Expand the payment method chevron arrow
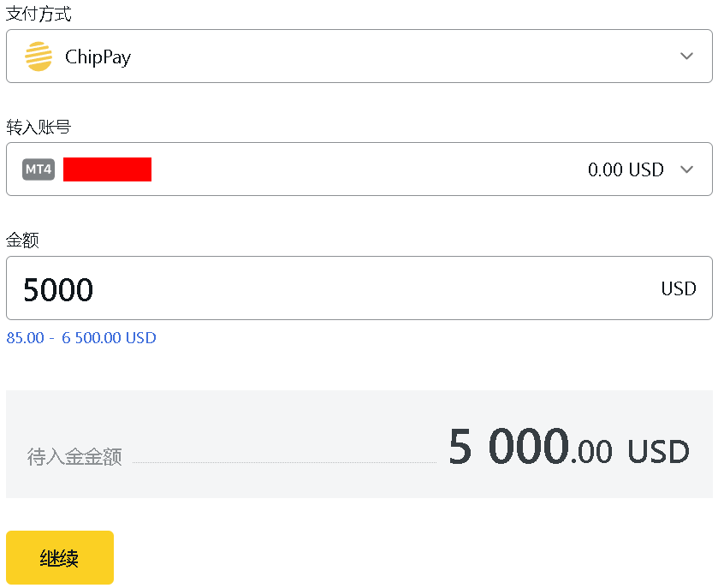The width and height of the screenshot is (718, 588). (686, 56)
